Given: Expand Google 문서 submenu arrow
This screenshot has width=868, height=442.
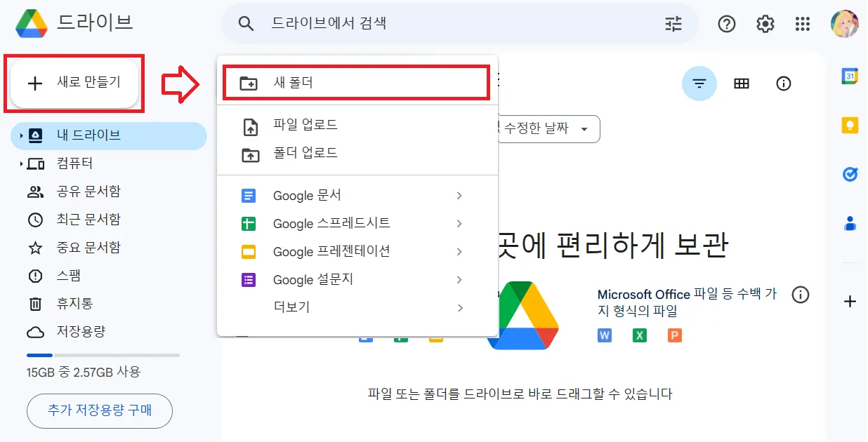Looking at the screenshot, I should 459,196.
